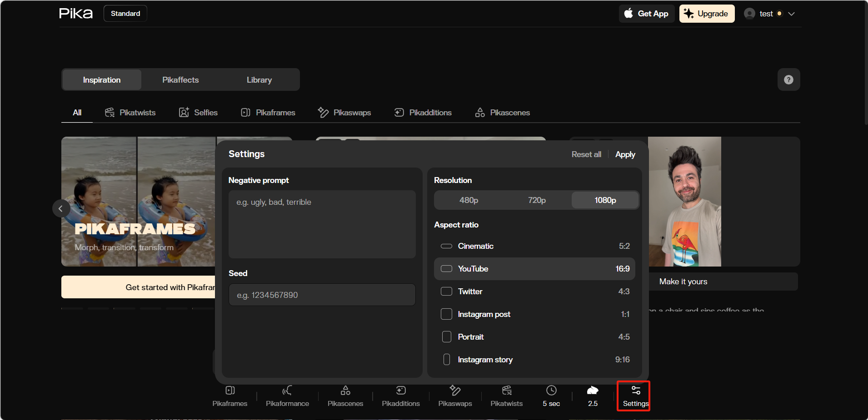Select the Pikaswaps tool in bottom toolbar
This screenshot has height=420, width=868.
pos(455,396)
